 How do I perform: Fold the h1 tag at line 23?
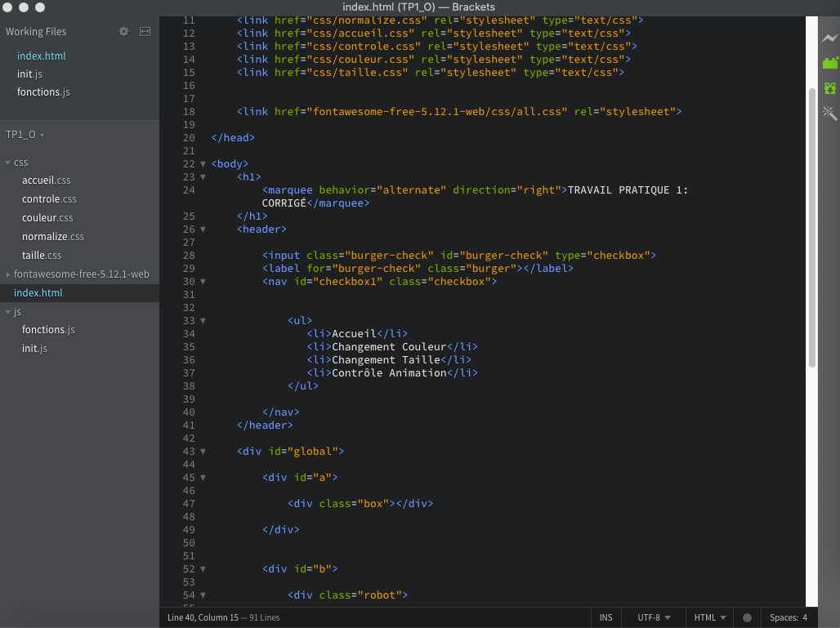[x=203, y=176]
